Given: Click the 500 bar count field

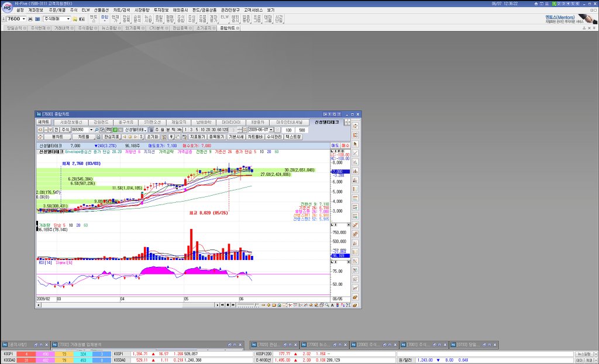Looking at the screenshot, I should [302, 130].
